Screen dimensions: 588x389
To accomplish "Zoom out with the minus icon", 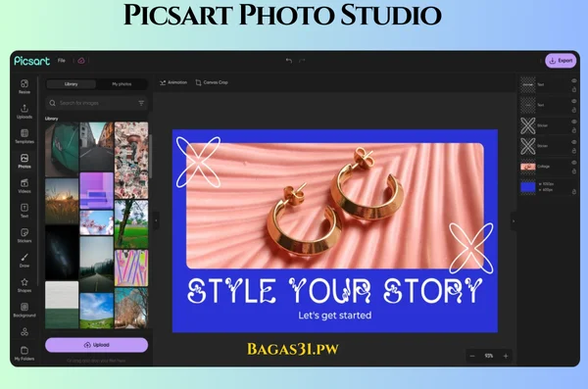I will click(472, 356).
